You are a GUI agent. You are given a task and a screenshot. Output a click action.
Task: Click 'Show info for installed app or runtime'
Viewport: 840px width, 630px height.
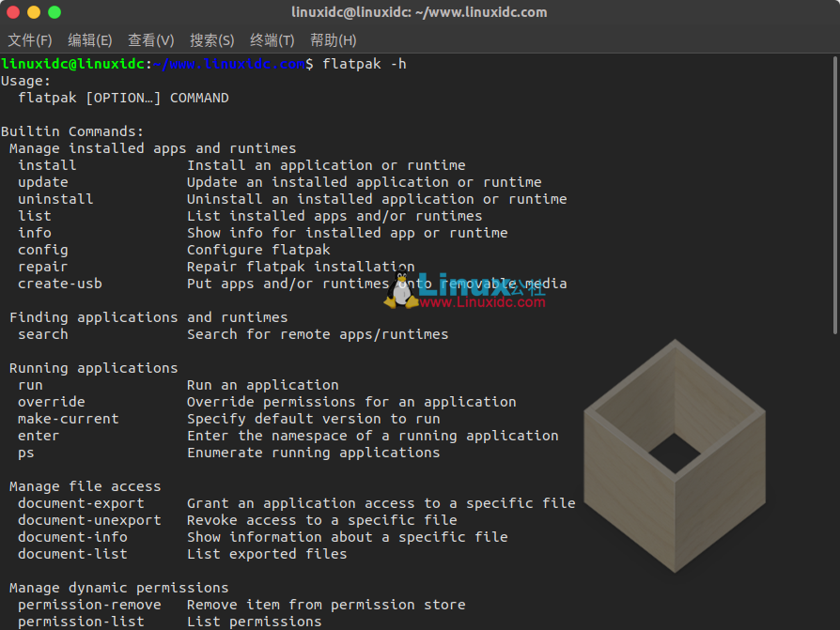pyautogui.click(x=347, y=233)
